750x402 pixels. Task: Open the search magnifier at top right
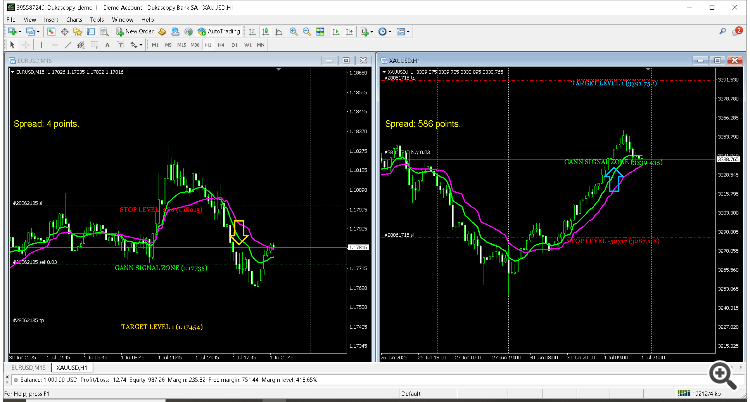pyautogui.click(x=723, y=32)
